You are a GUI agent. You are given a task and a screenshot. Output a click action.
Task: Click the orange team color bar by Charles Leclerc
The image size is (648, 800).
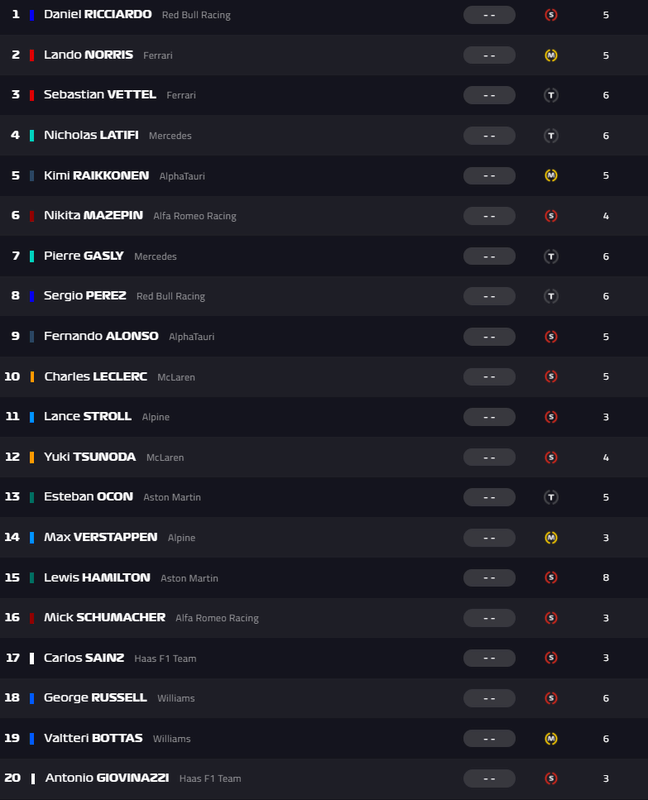(x=32, y=377)
